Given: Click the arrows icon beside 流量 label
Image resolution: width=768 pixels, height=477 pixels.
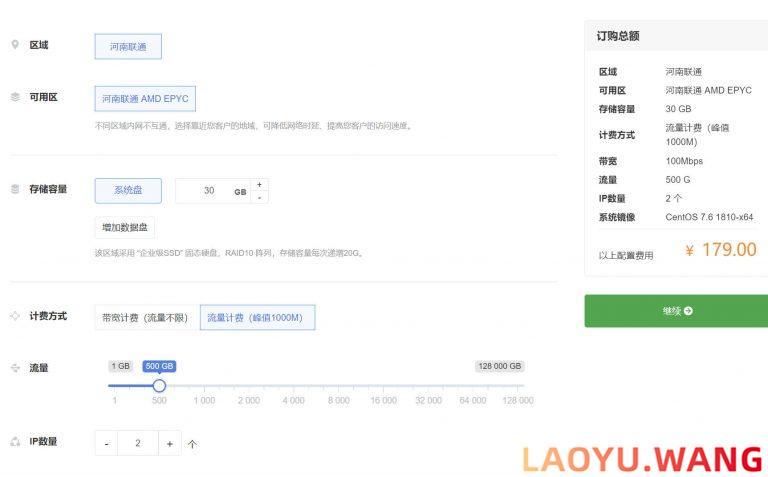Looking at the screenshot, I should point(15,368).
